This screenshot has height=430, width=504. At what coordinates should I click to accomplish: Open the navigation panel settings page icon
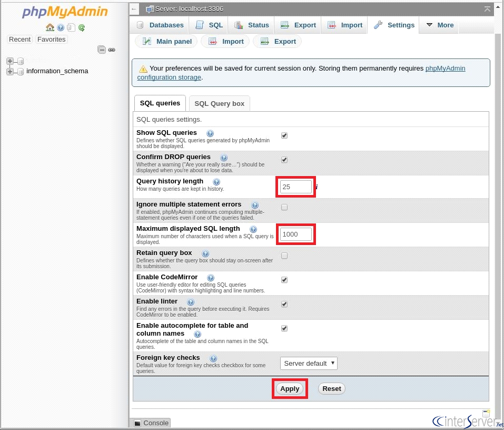71,27
